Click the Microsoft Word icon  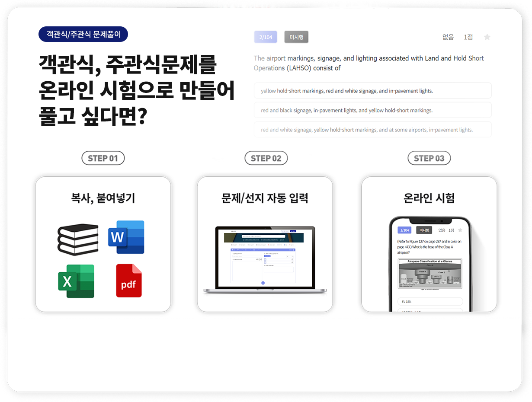click(126, 237)
